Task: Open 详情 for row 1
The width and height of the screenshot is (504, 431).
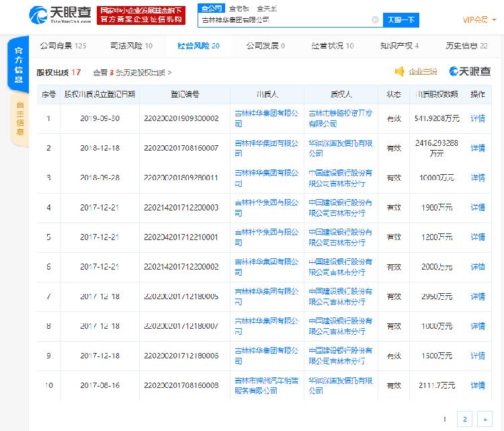Action: [478, 118]
